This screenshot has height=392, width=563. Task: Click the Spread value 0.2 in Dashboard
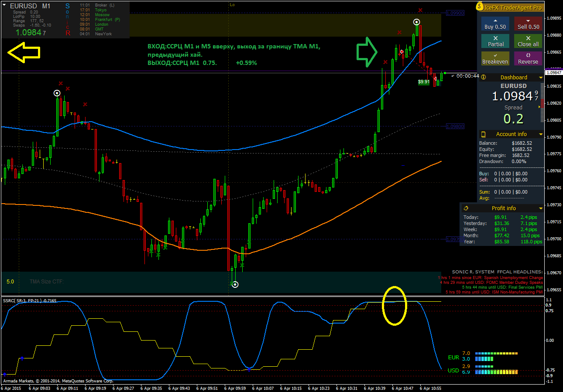[513, 118]
